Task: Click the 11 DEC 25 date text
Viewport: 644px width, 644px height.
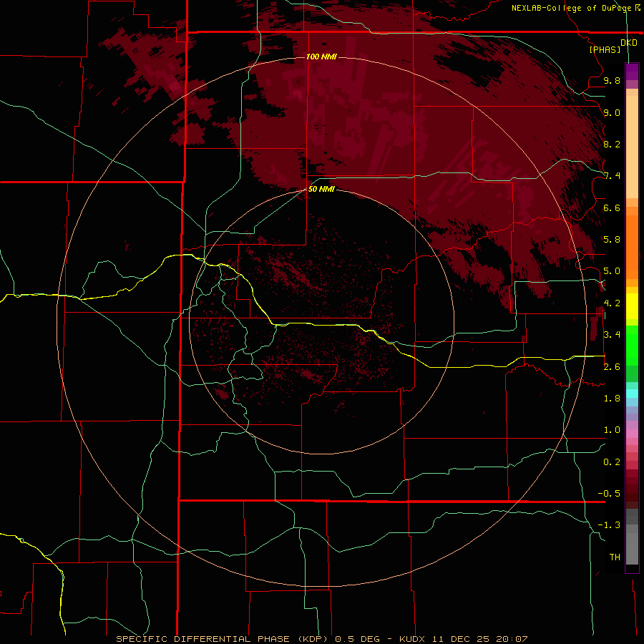Action: [462, 639]
